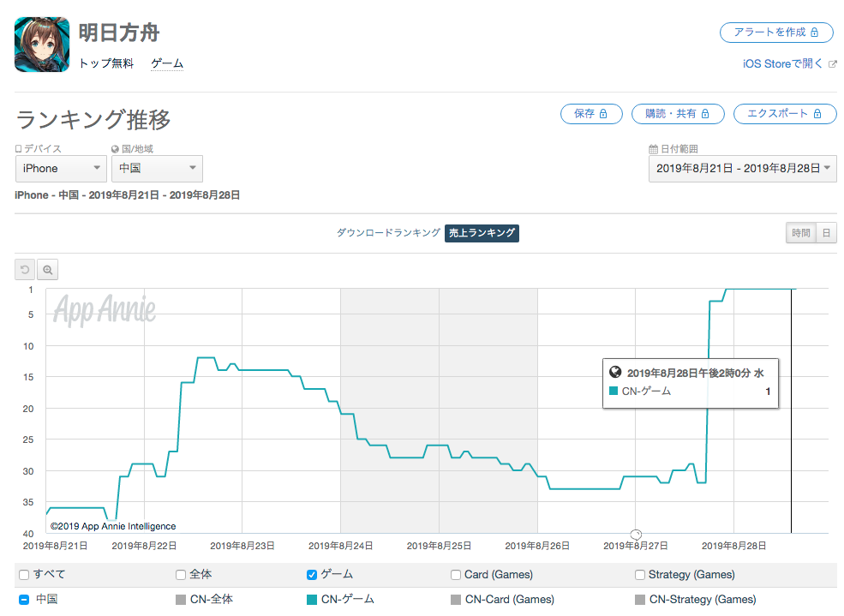Switch to ダウンロードランキング tab

389,233
